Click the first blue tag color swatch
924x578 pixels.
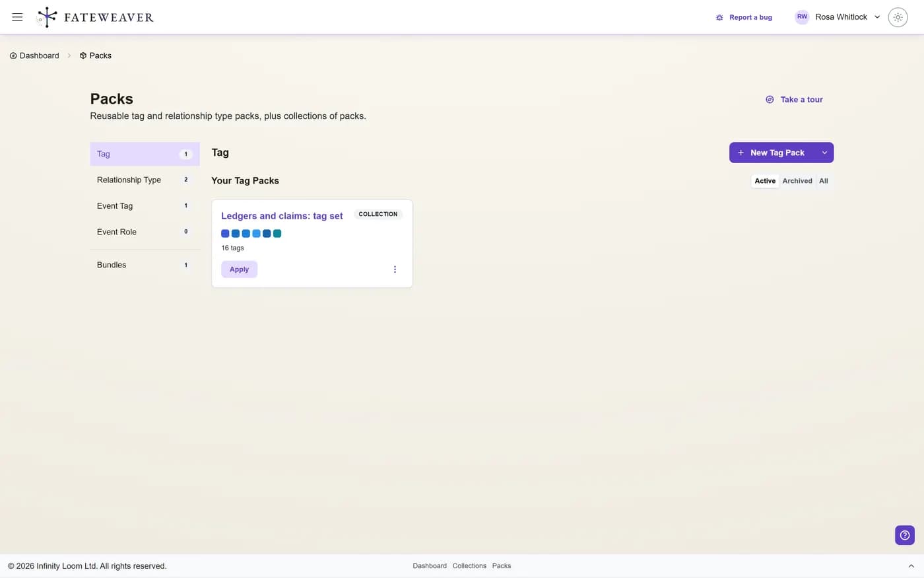pyautogui.click(x=225, y=233)
